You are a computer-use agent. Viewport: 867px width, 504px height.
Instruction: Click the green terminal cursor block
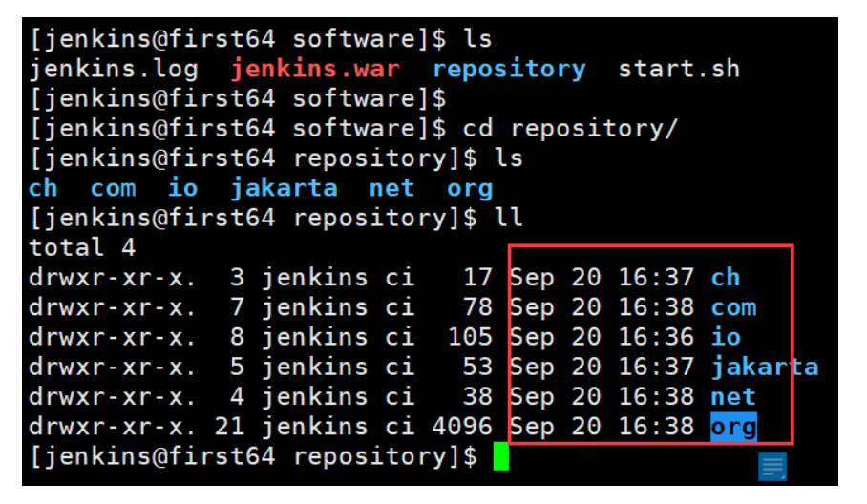501,456
